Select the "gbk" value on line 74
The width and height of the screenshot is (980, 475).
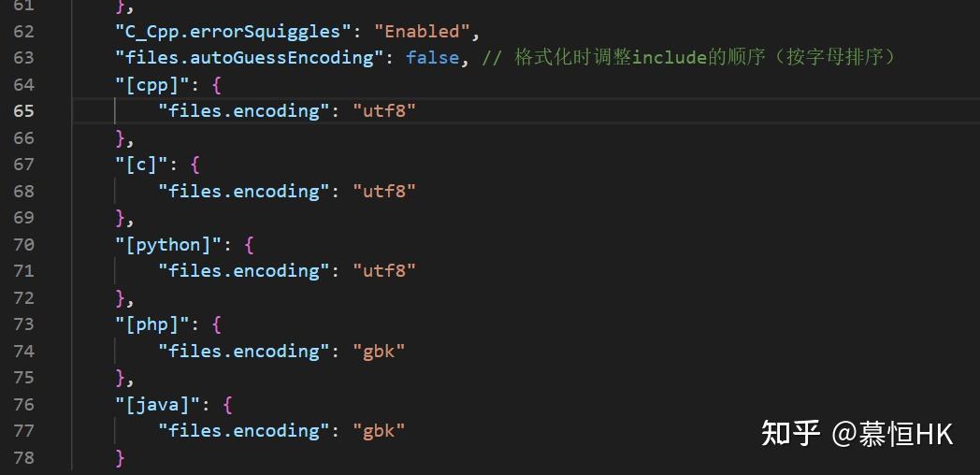[379, 352]
